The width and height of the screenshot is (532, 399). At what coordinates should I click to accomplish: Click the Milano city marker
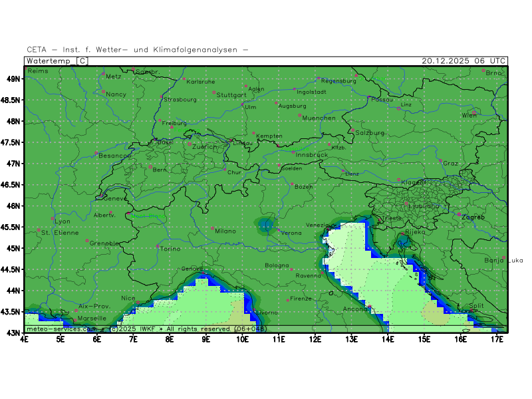click(213, 228)
